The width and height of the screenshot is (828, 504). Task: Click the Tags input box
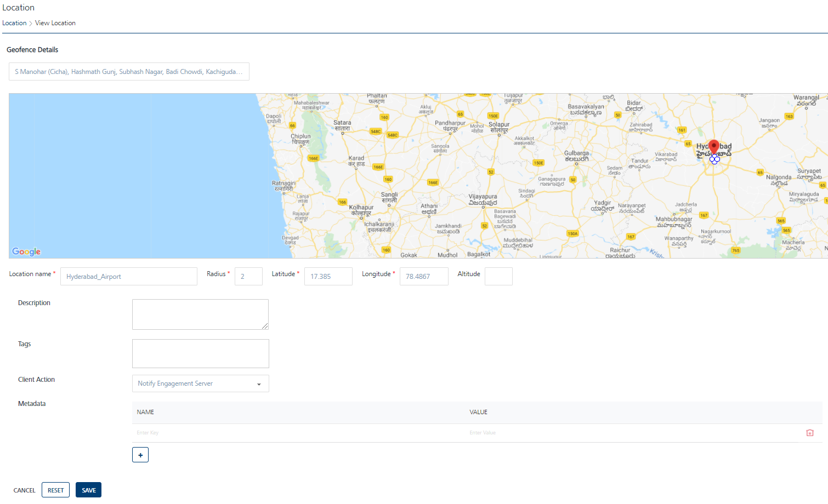tap(200, 353)
